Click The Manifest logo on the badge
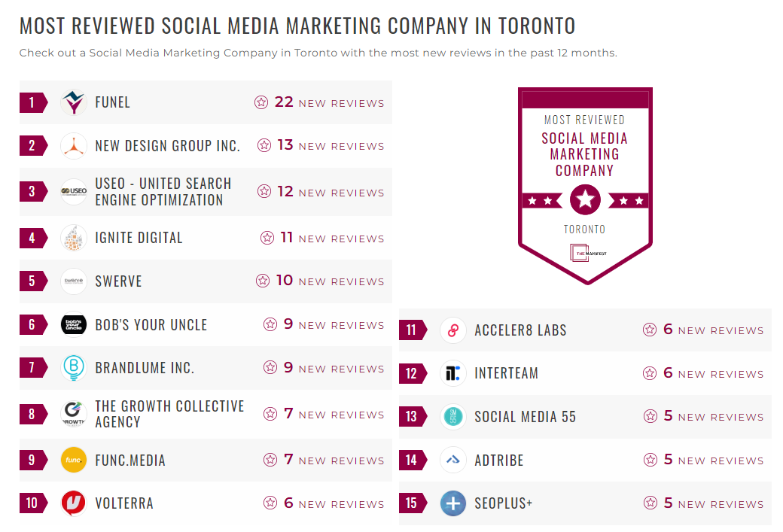Image resolution: width=783 pixels, height=532 pixels. (585, 253)
